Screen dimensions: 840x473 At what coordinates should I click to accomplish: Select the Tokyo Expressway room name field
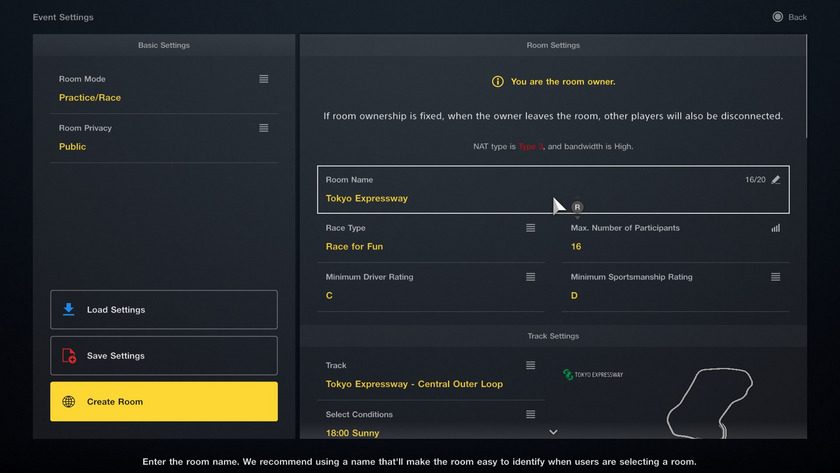553,190
